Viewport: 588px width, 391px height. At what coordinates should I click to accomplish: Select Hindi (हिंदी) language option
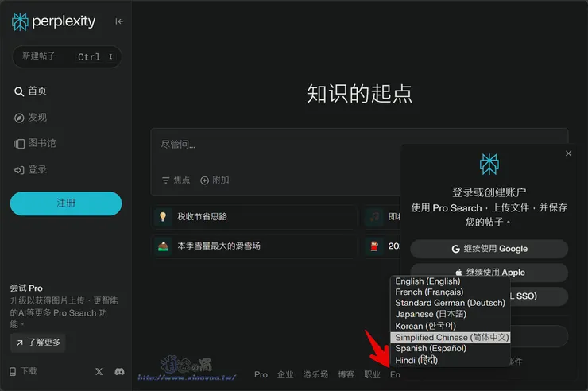click(450, 360)
